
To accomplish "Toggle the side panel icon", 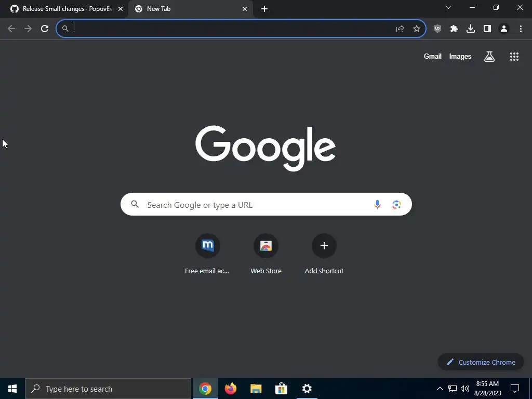I will [487, 29].
